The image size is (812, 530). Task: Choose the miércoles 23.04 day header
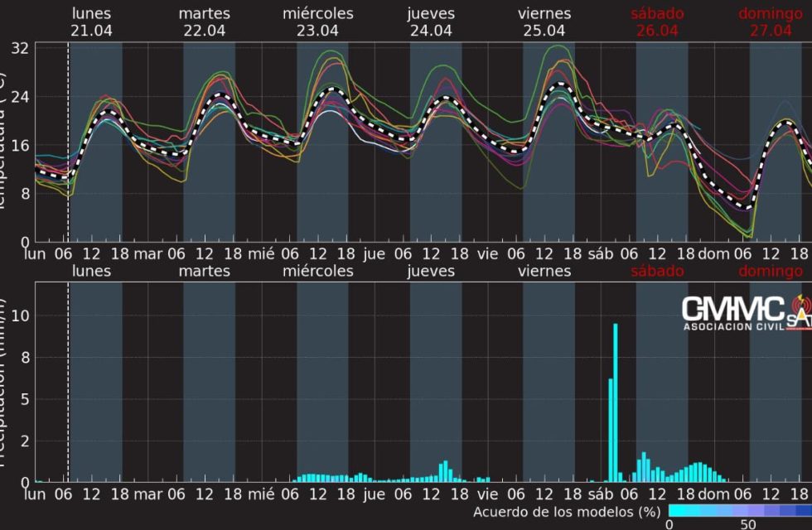click(x=317, y=22)
